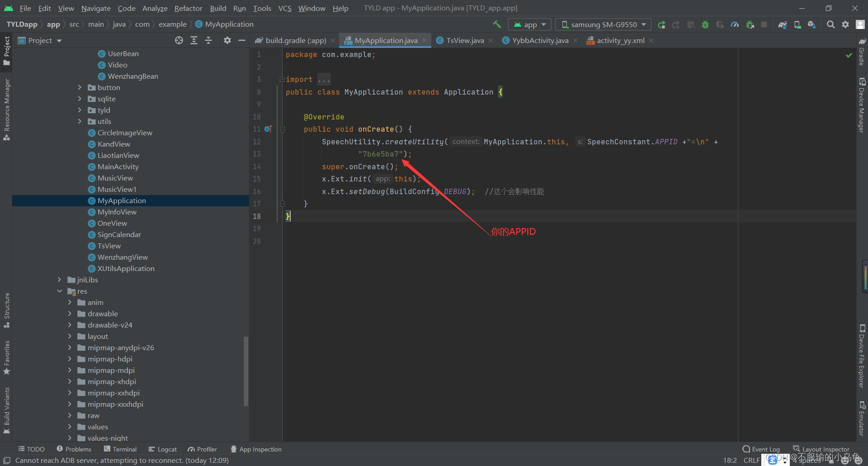The width and height of the screenshot is (868, 466).
Task: Click the 18:2 cursor position indicator
Action: 730,460
